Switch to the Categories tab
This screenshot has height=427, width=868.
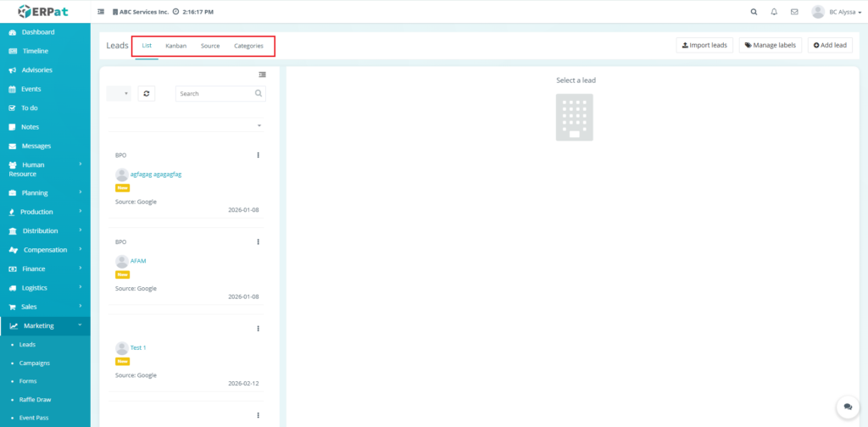pos(248,46)
